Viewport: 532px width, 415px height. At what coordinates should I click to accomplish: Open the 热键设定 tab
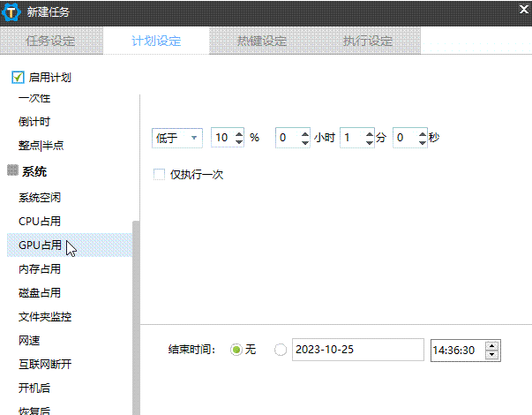coord(262,41)
